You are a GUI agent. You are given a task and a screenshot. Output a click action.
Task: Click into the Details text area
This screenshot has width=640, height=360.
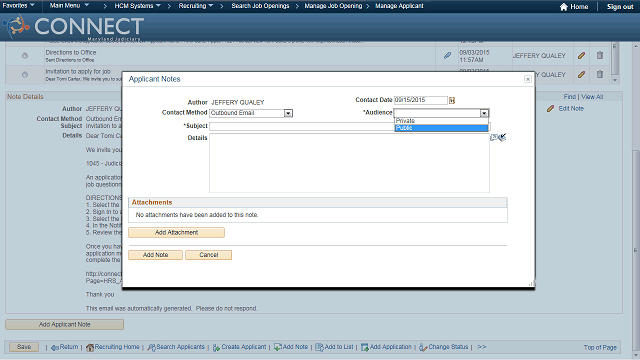[x=349, y=163]
